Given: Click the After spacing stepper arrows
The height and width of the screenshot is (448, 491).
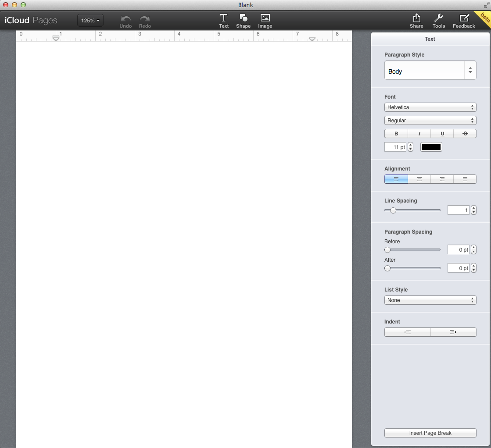Looking at the screenshot, I should [x=473, y=268].
